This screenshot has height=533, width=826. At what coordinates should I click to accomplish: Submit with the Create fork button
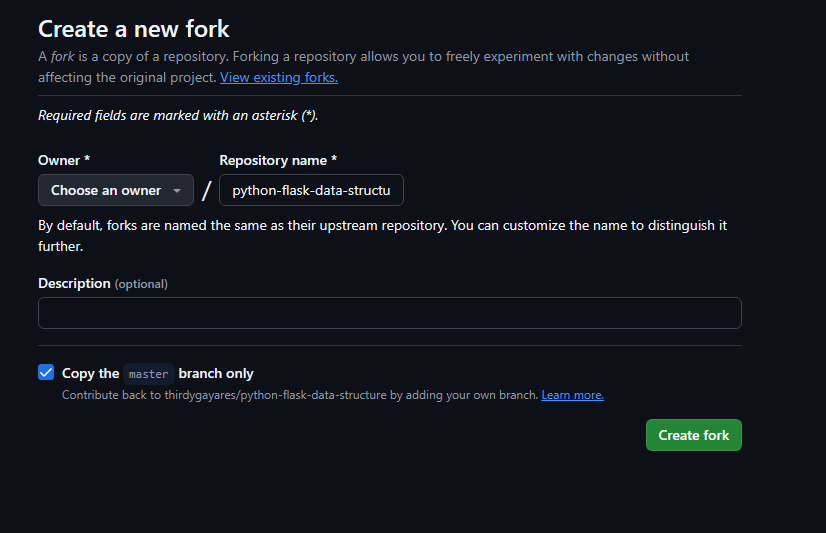pyautogui.click(x=694, y=435)
